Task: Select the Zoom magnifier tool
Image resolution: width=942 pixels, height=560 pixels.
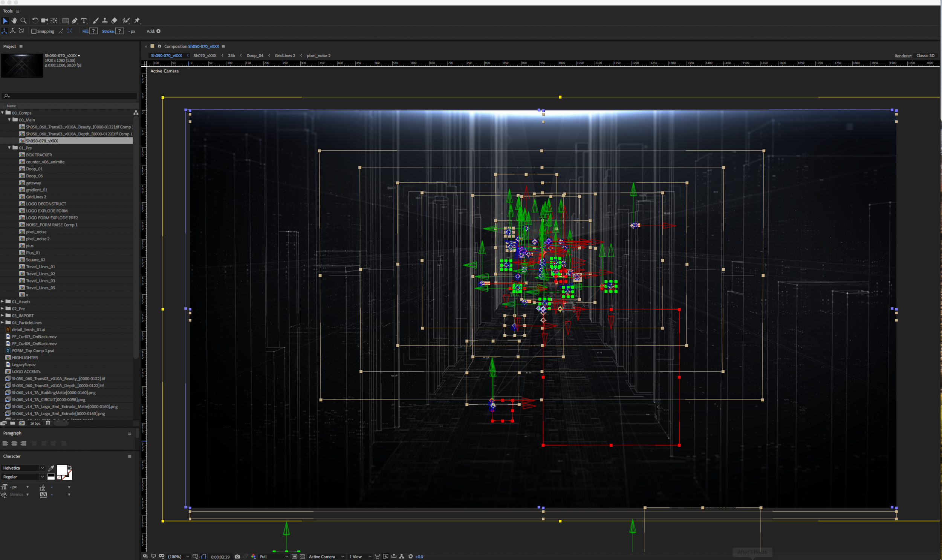Action: [23, 21]
